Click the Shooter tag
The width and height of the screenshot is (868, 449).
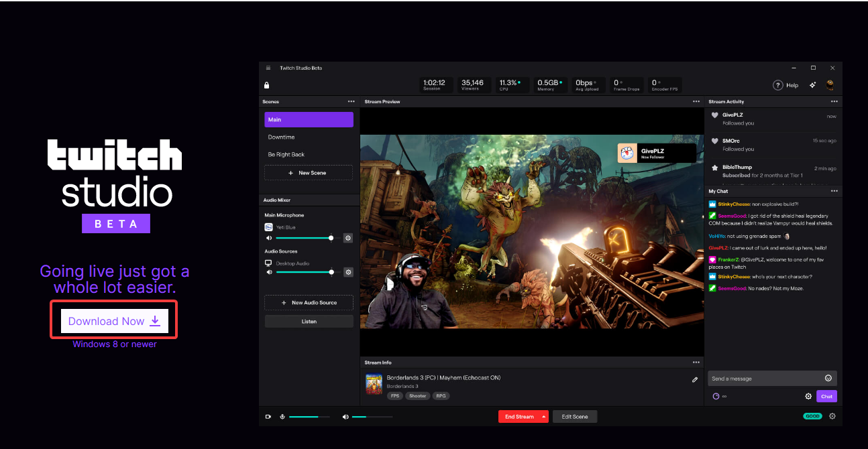[x=418, y=396]
